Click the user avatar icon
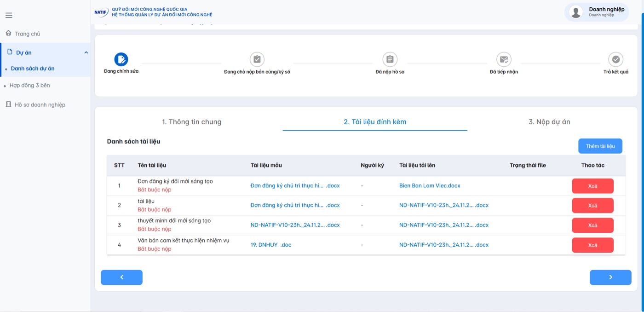 click(576, 12)
